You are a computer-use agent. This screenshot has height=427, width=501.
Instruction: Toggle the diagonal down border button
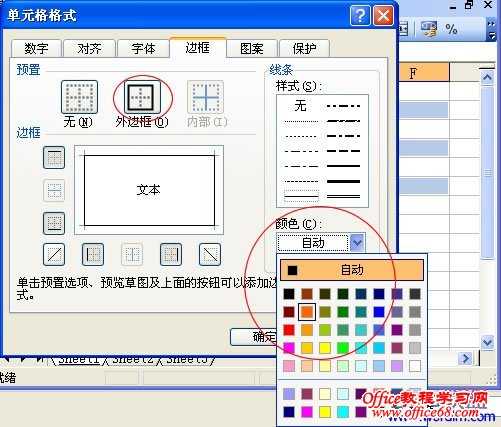[210, 254]
